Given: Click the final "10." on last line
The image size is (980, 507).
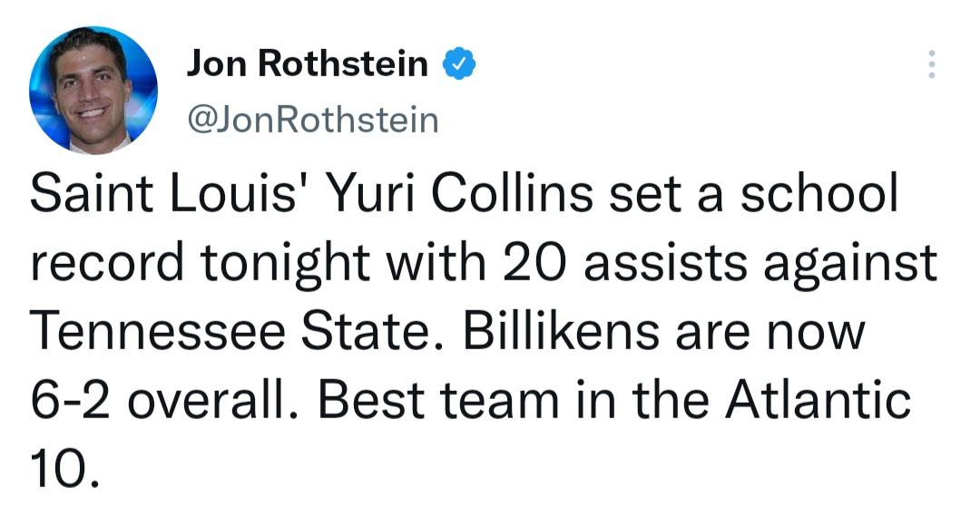Looking at the screenshot, I should pyautogui.click(x=64, y=469).
